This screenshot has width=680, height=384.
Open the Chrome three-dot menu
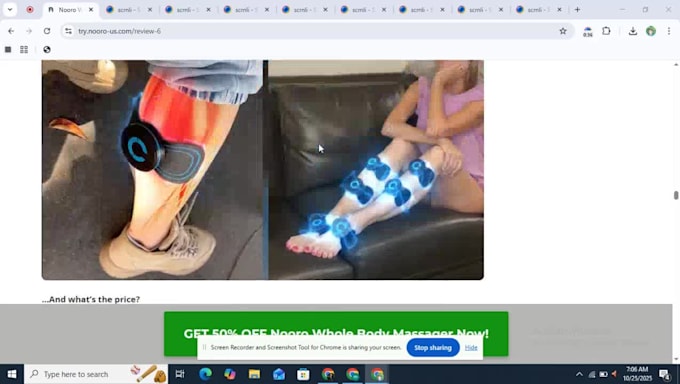point(669,31)
